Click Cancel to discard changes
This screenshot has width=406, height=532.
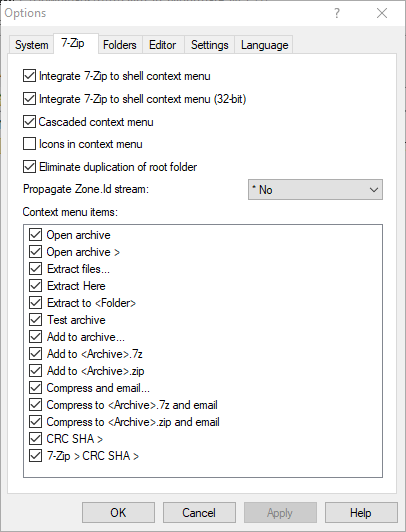199,512
